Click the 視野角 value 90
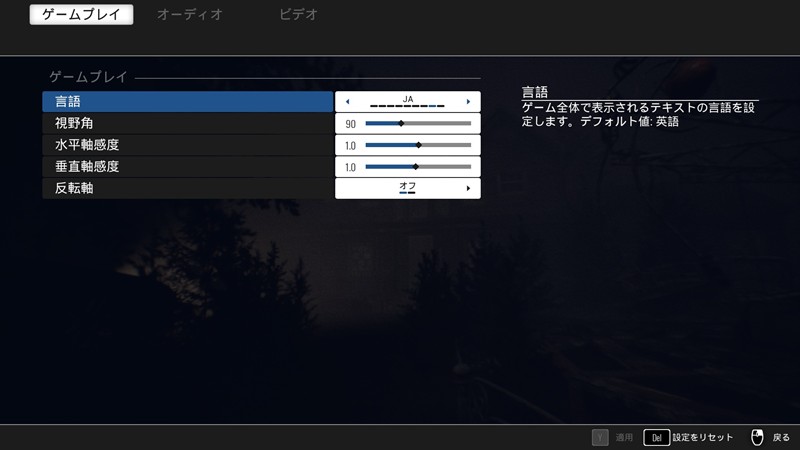This screenshot has width=800, height=450. [351, 124]
